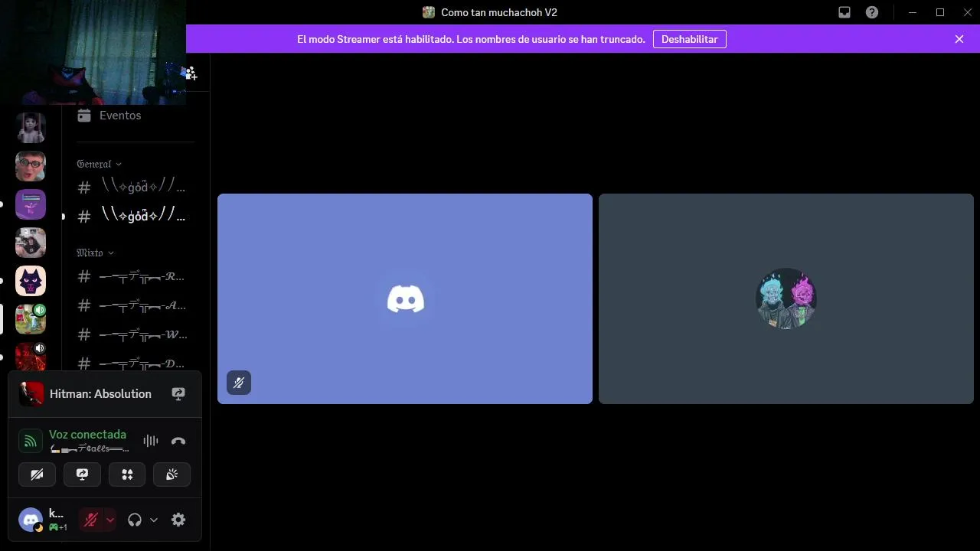Click Deshabilitar to disable Streamer mode
The image size is (980, 551).
689,39
